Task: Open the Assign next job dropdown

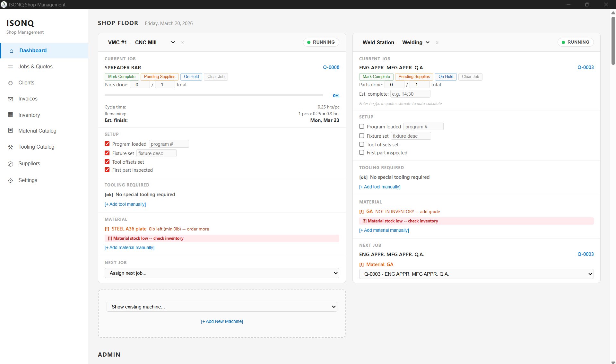Action: point(222,273)
